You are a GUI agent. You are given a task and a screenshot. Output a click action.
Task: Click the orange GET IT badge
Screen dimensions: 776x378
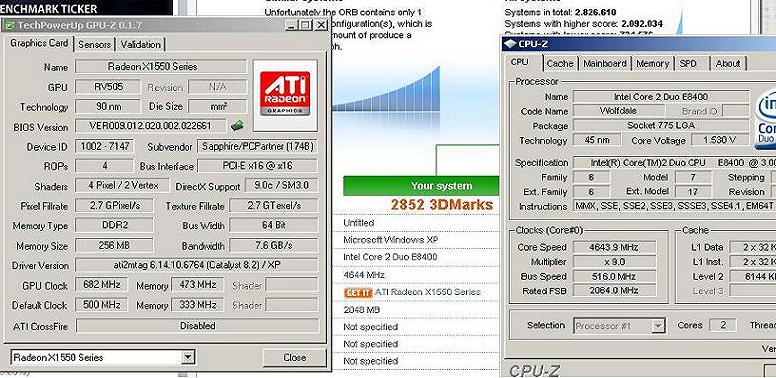click(x=358, y=292)
